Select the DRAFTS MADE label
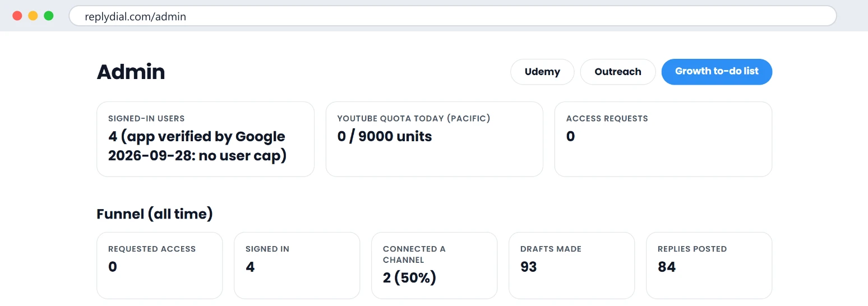868x306 pixels. (551, 249)
